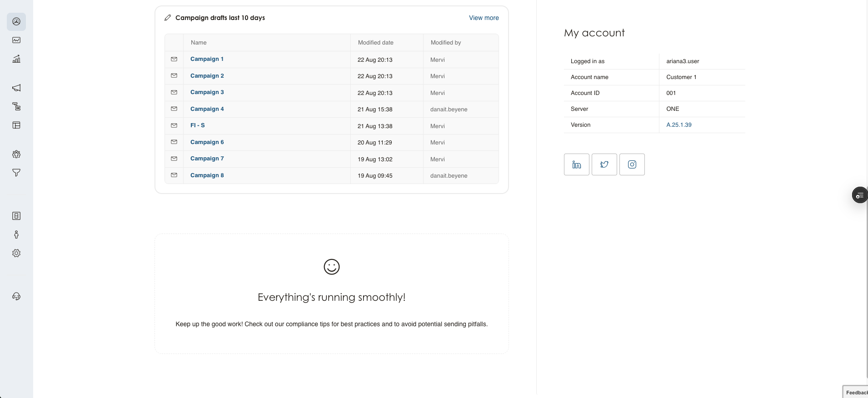Open the dashboard gauge icon in sidebar
The width and height of the screenshot is (868, 398).
(x=16, y=22)
